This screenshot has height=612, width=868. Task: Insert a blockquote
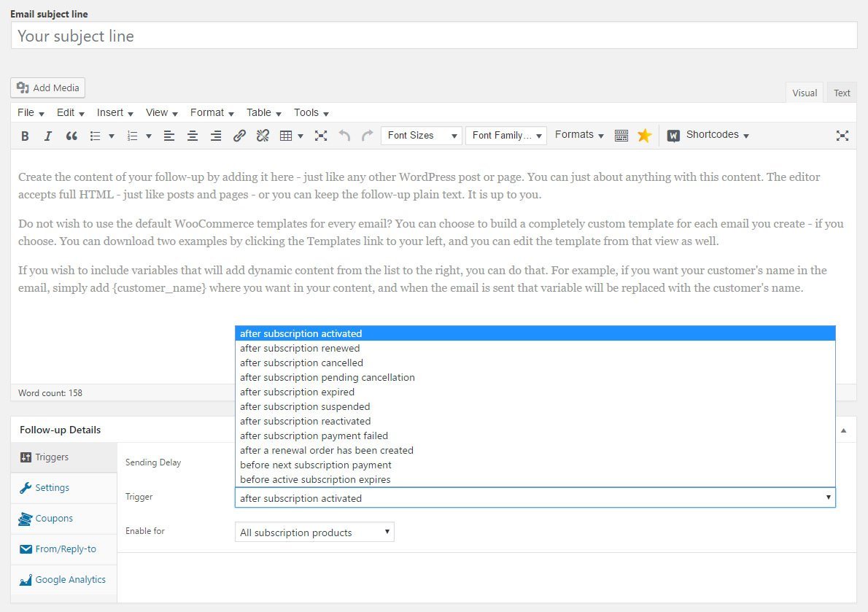(x=71, y=136)
